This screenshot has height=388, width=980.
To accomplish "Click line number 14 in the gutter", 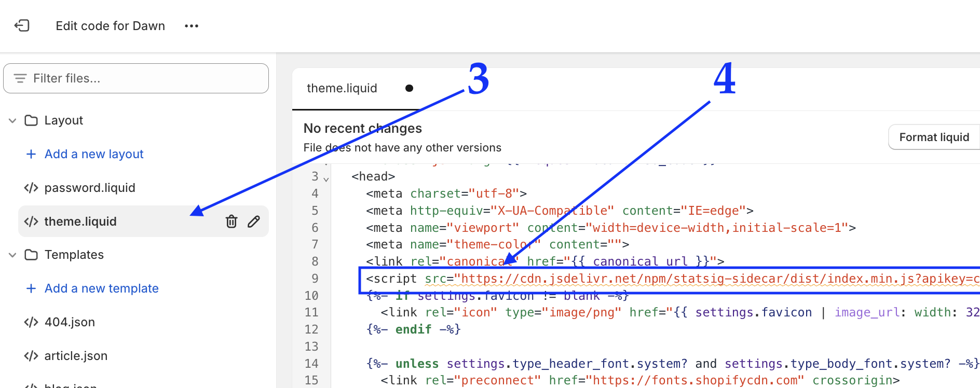I will coord(311,364).
